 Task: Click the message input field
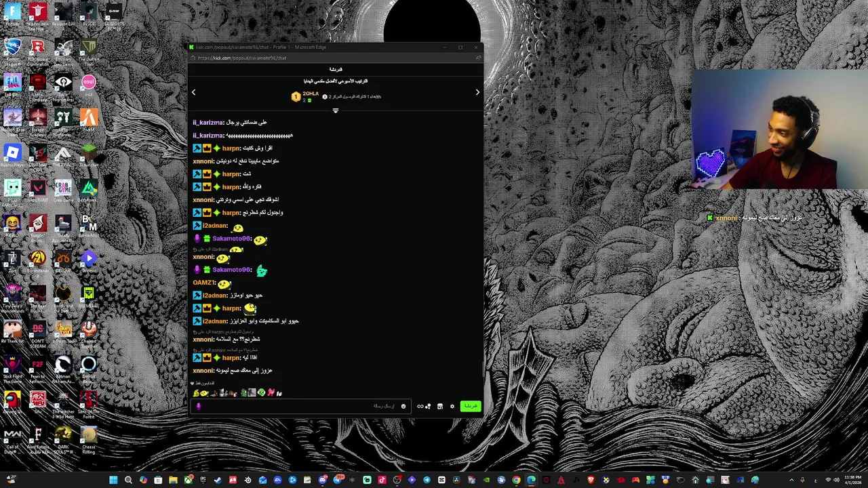click(x=300, y=407)
